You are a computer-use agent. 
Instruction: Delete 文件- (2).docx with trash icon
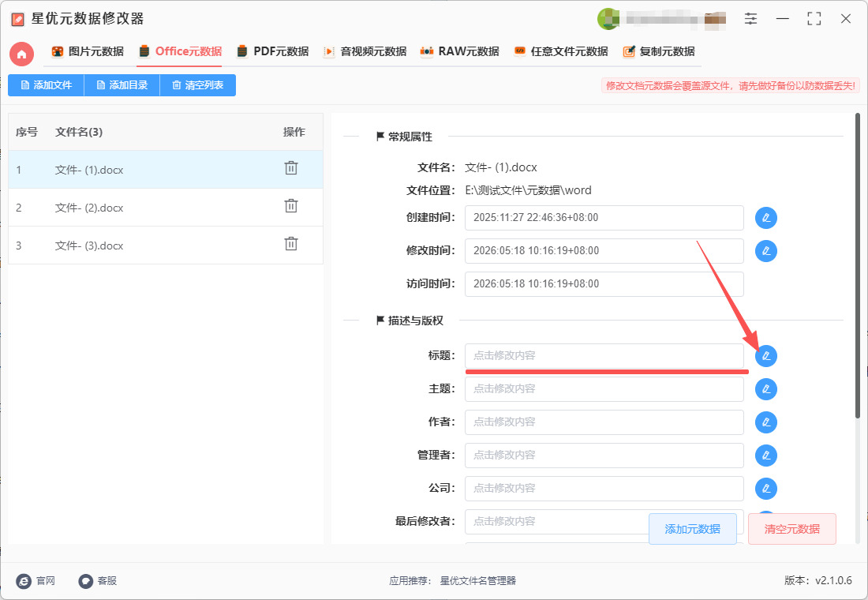tap(291, 206)
